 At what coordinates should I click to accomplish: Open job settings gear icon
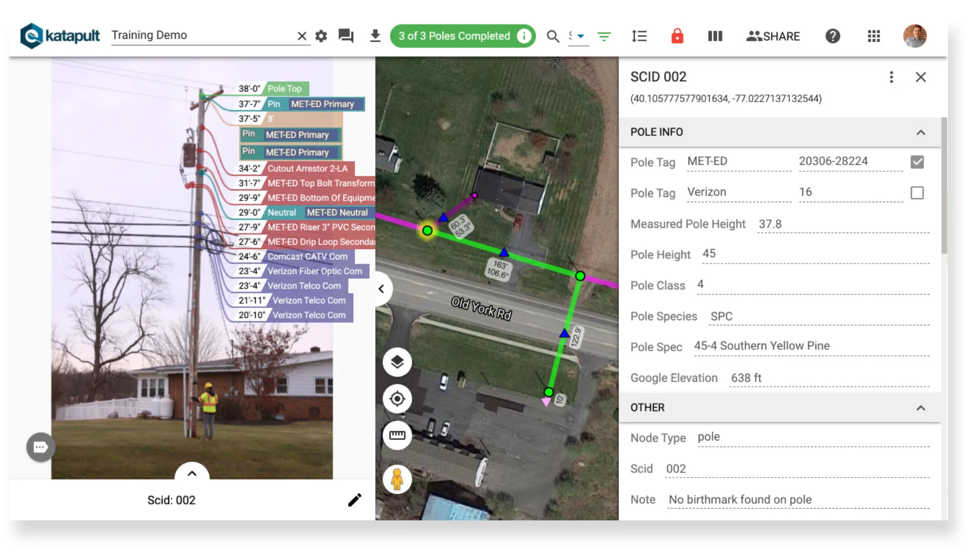pyautogui.click(x=321, y=36)
